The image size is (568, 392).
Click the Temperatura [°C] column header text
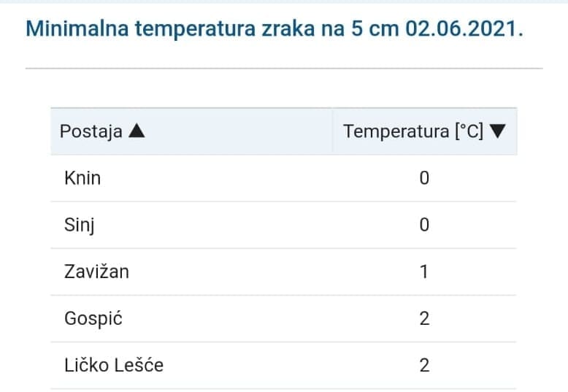click(413, 132)
